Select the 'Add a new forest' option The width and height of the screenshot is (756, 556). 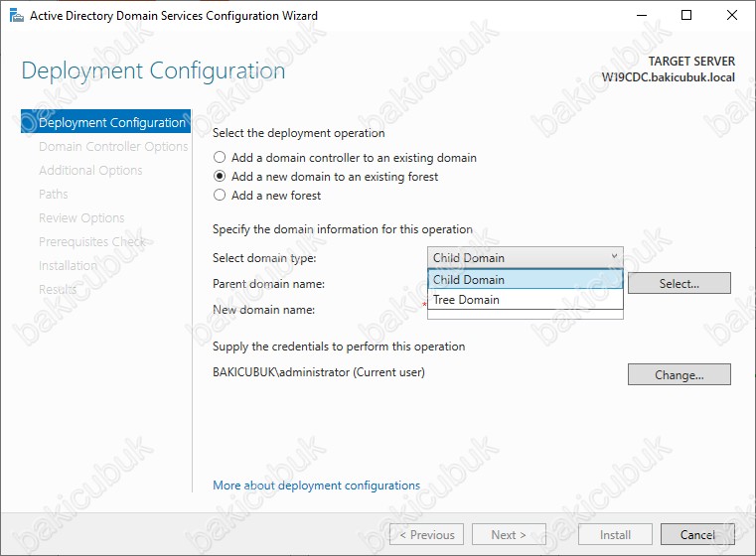[x=266, y=196]
